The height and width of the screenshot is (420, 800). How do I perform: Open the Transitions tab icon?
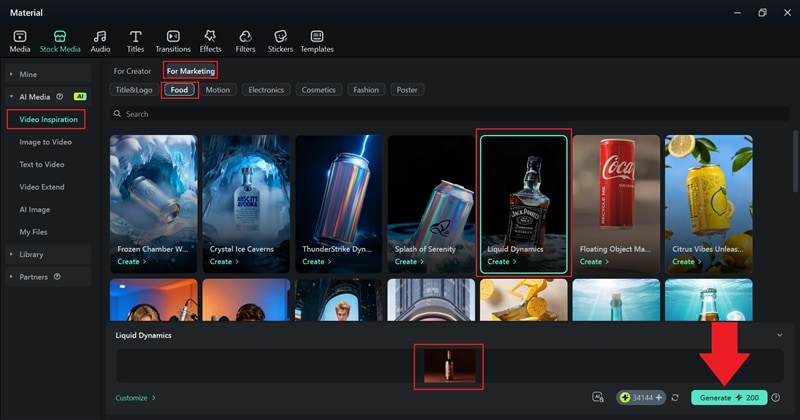pyautogui.click(x=173, y=36)
